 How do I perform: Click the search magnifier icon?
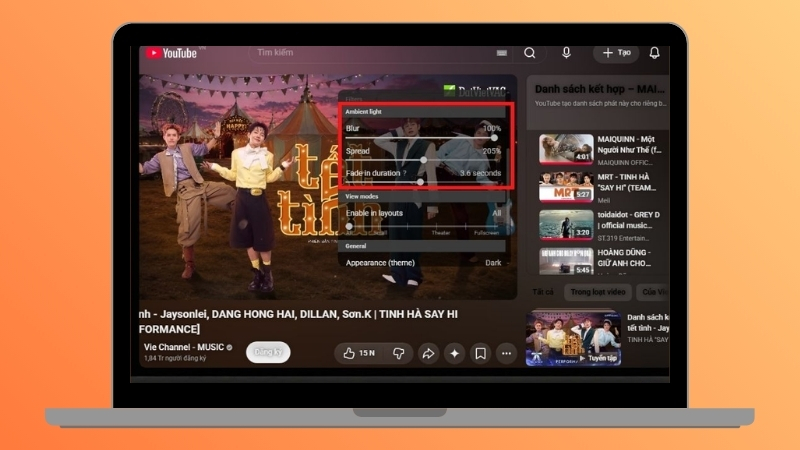(x=530, y=53)
